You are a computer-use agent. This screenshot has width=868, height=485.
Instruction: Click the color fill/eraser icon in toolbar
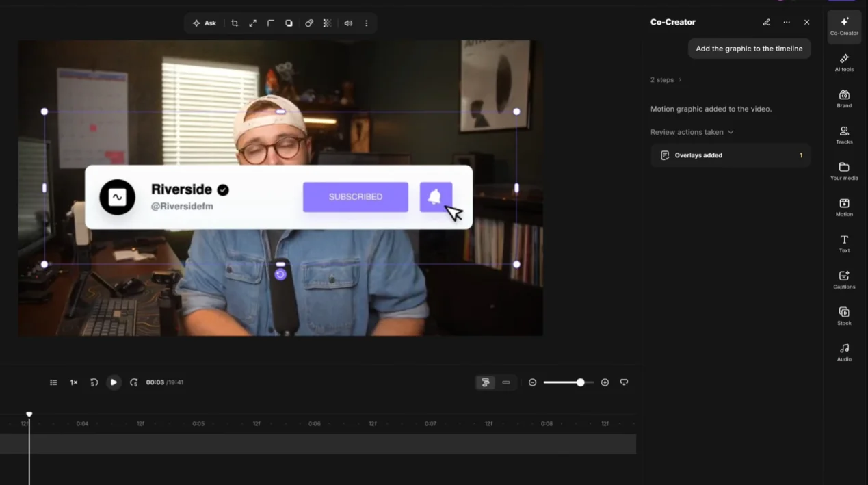point(309,23)
